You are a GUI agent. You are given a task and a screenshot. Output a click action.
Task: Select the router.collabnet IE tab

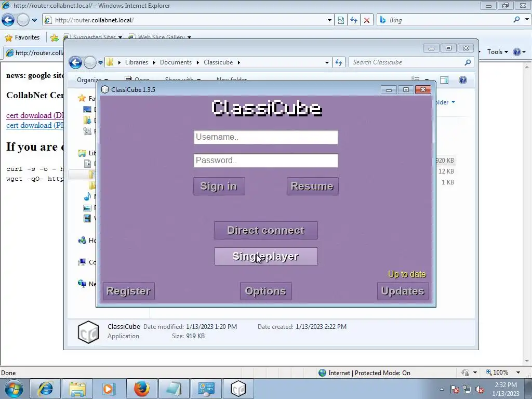pyautogui.click(x=34, y=53)
